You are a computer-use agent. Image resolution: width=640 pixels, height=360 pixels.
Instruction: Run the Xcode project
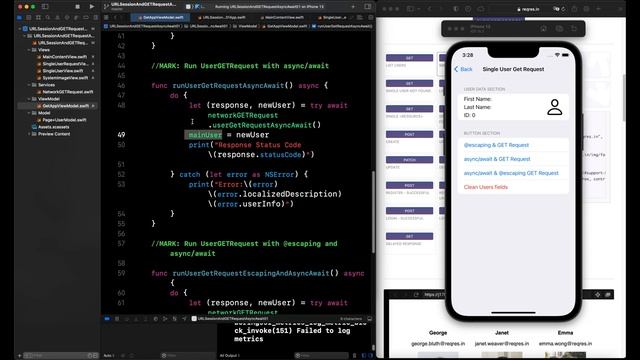click(92, 7)
